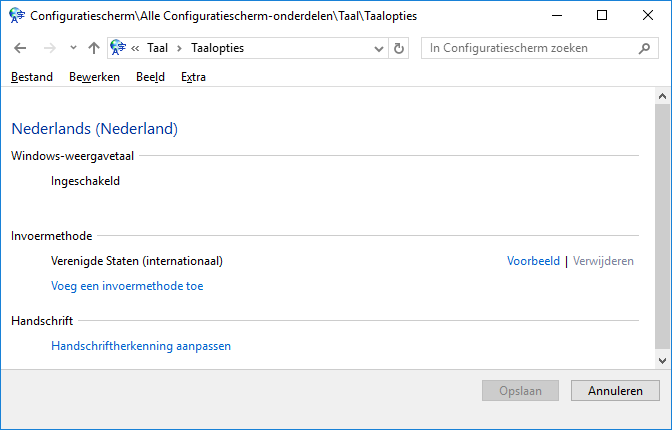Click the up one level arrow
This screenshot has width=672, height=430.
[x=94, y=48]
